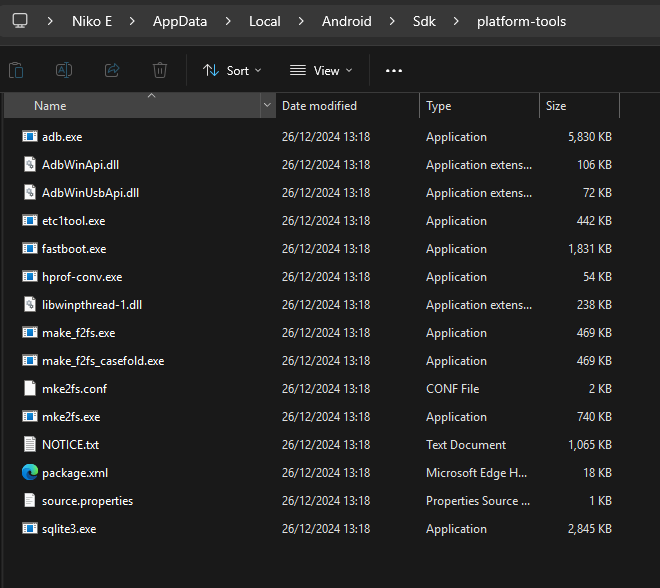Click the Paste toolbar icon
Screen dimensions: 660x588
16,70
